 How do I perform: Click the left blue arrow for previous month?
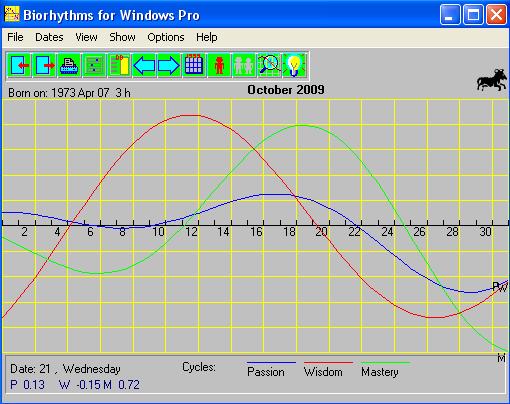[x=144, y=65]
